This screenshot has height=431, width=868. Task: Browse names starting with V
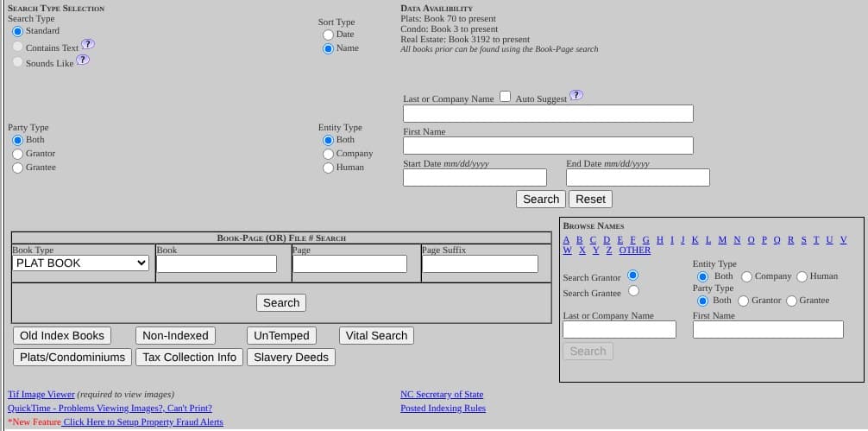[x=843, y=240]
